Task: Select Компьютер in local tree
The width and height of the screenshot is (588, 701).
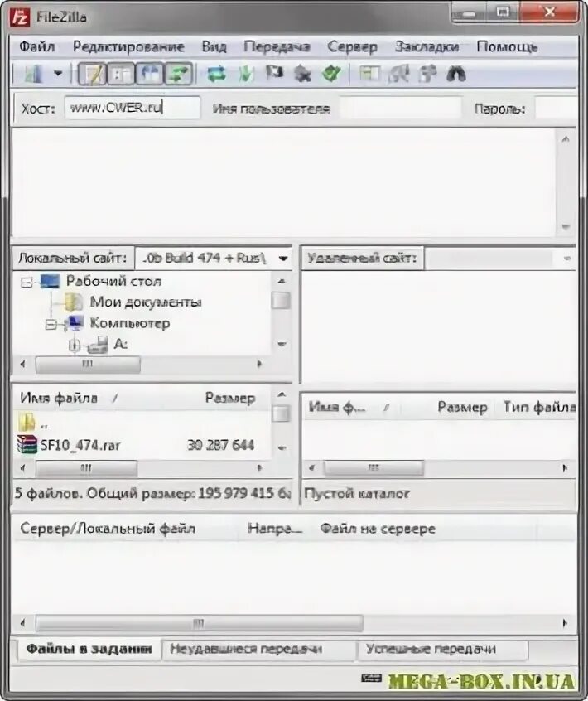Action: click(x=130, y=323)
